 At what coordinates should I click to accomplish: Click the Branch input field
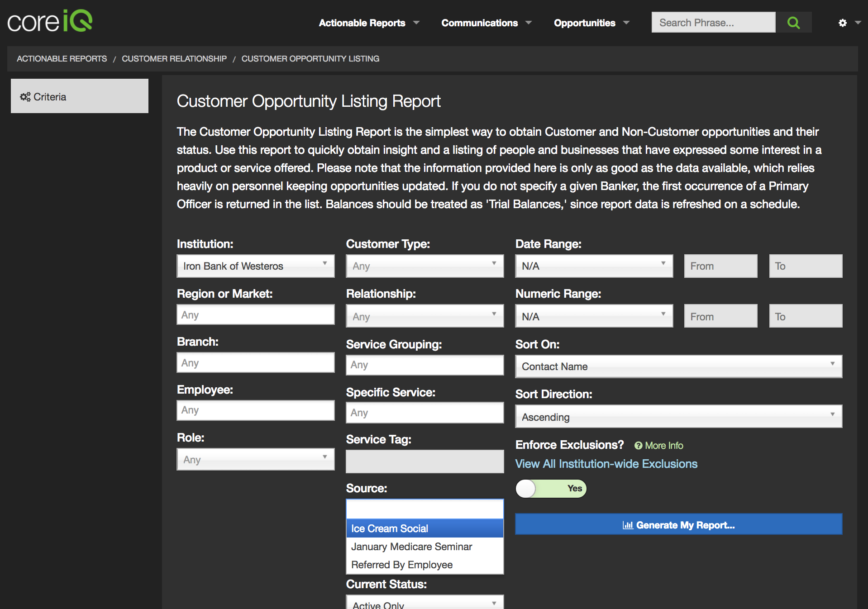(x=255, y=363)
